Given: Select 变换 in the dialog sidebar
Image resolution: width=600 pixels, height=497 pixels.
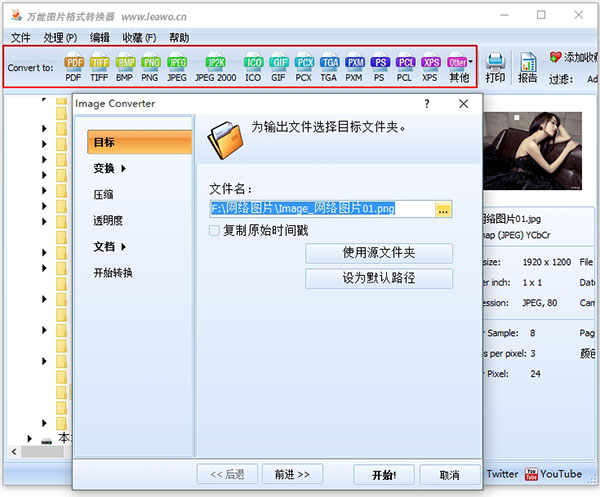Looking at the screenshot, I should pos(104,168).
